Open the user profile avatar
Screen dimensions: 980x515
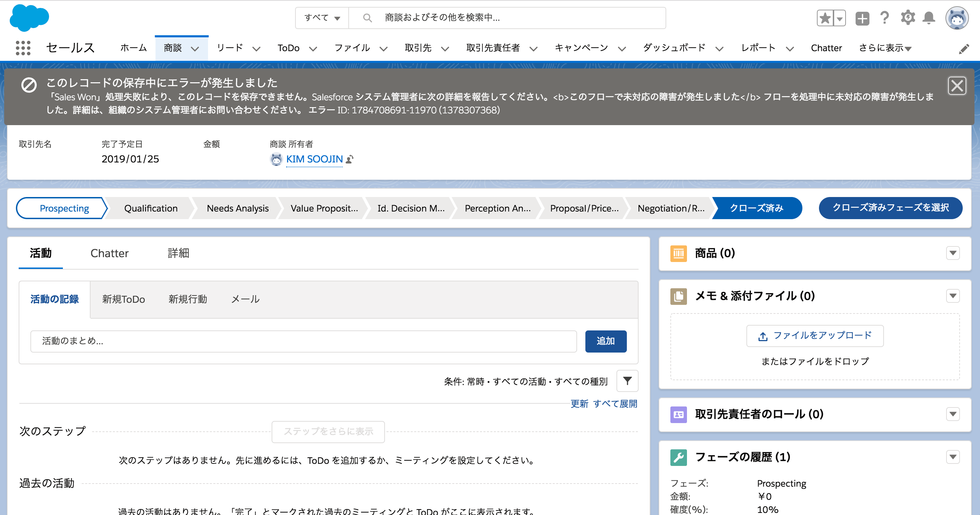tap(957, 18)
